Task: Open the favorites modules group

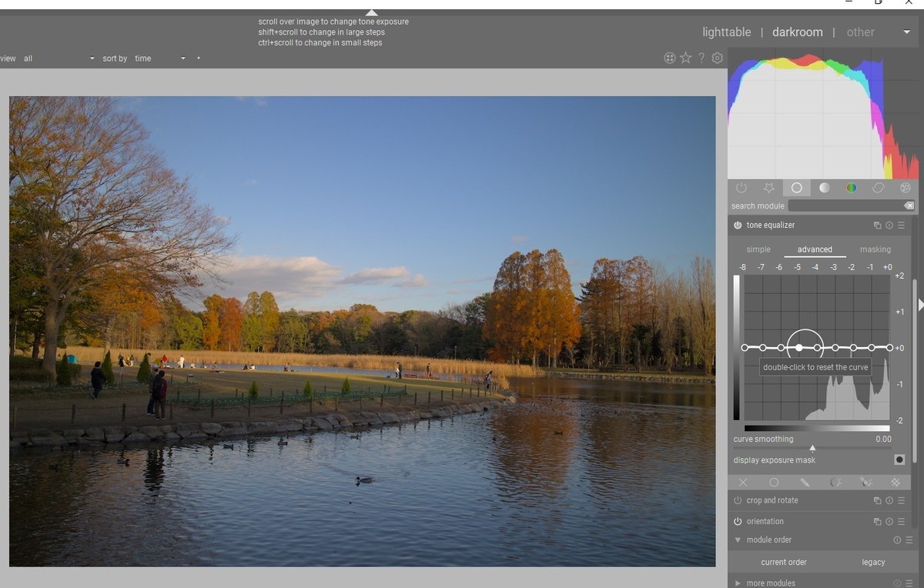Action: pyautogui.click(x=768, y=188)
